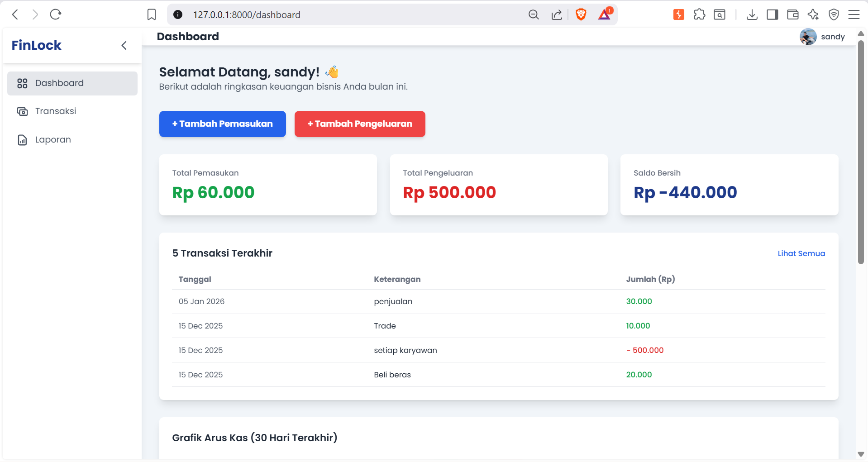Select the setiap karyawan row text

[405, 350]
